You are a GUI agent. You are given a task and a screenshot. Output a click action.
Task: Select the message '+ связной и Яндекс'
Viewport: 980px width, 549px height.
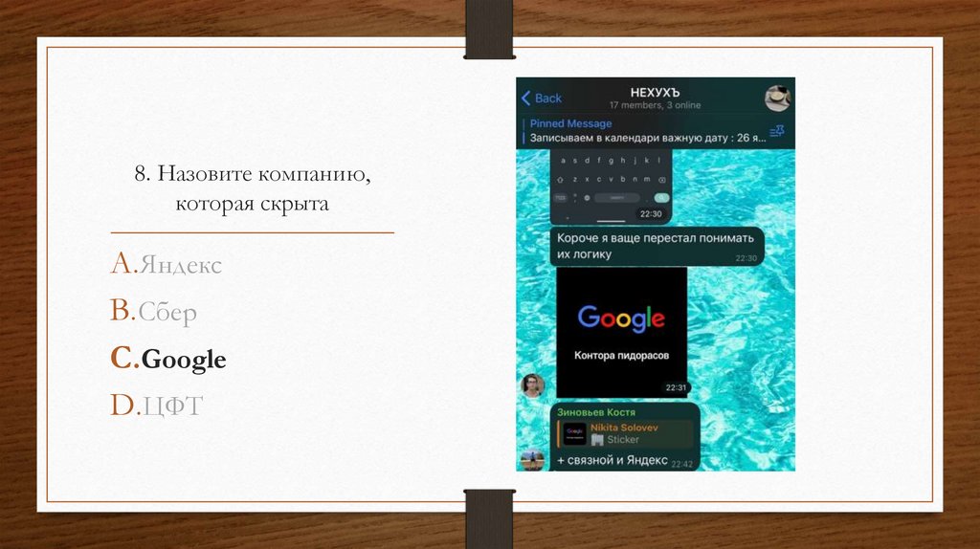(x=612, y=460)
